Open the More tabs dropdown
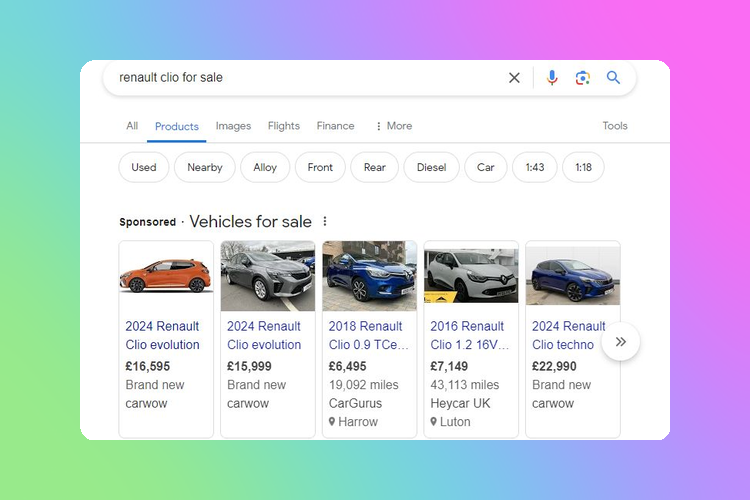The width and height of the screenshot is (750, 500). click(x=394, y=126)
